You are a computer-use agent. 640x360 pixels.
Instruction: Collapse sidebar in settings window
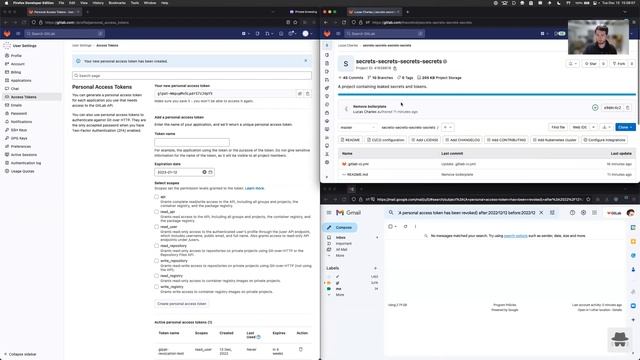[x=20, y=354]
